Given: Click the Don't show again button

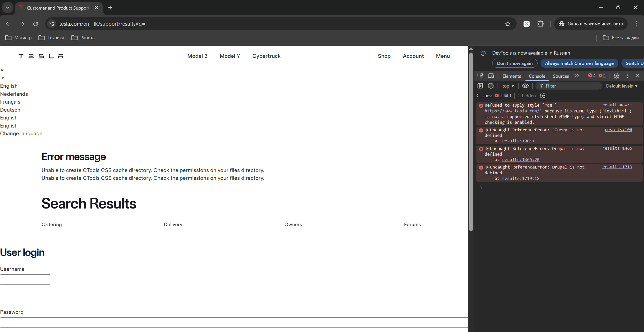Looking at the screenshot, I should pos(515,63).
